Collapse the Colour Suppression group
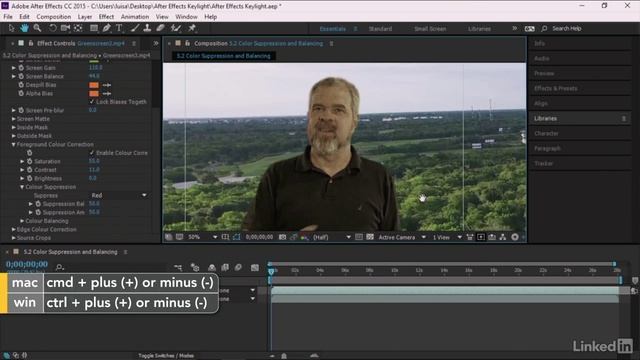640x360 pixels. tap(22, 187)
